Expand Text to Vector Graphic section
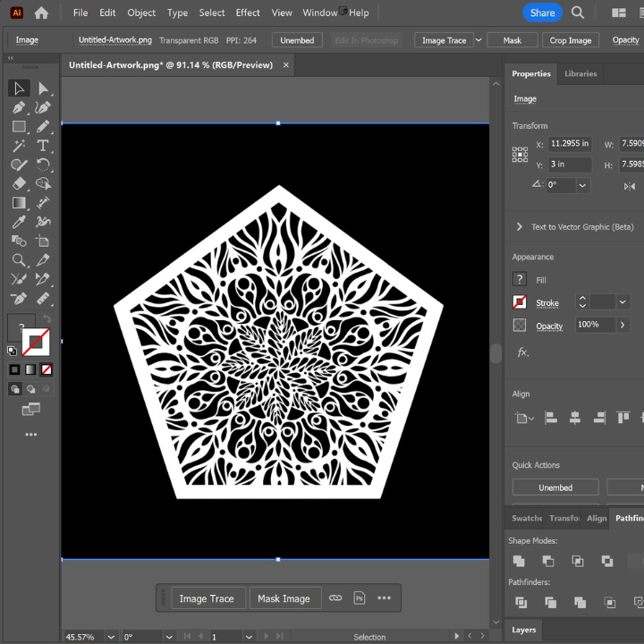Viewport: 644px width, 644px height. coord(519,227)
